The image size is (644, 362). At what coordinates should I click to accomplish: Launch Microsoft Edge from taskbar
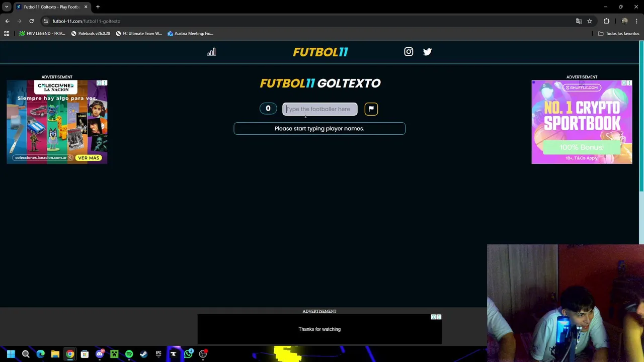[40, 354]
